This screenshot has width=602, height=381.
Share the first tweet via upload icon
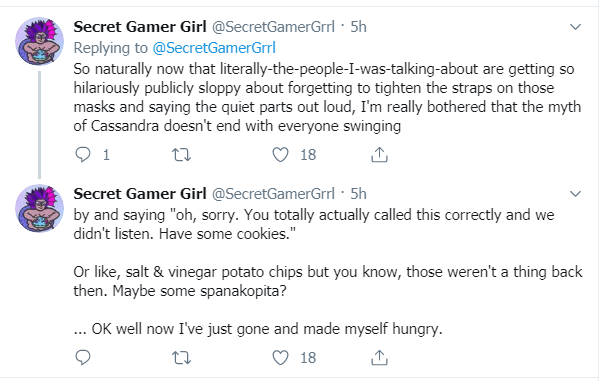coord(379,155)
